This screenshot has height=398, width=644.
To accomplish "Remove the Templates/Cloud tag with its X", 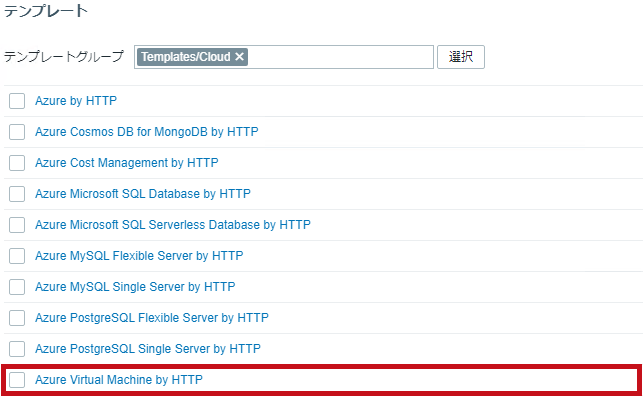I will coord(239,57).
